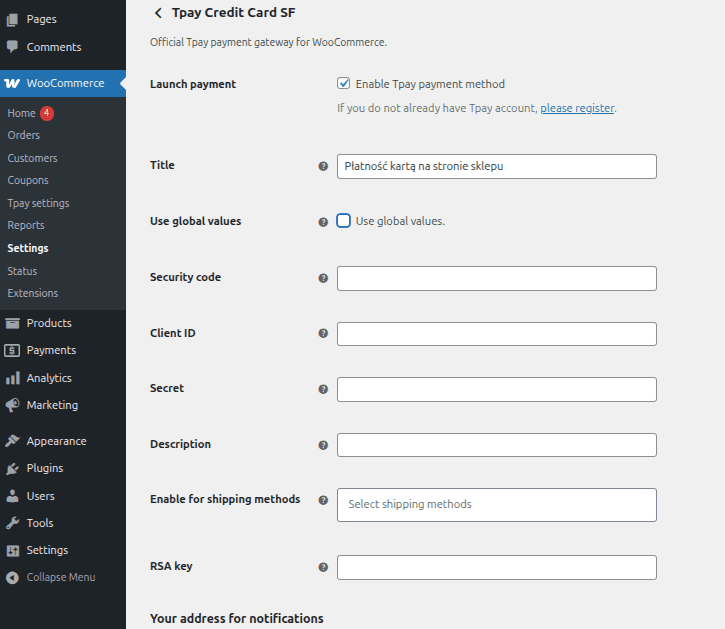Open the Select shipping methods dropdown
The height and width of the screenshot is (629, 725).
[x=496, y=504]
